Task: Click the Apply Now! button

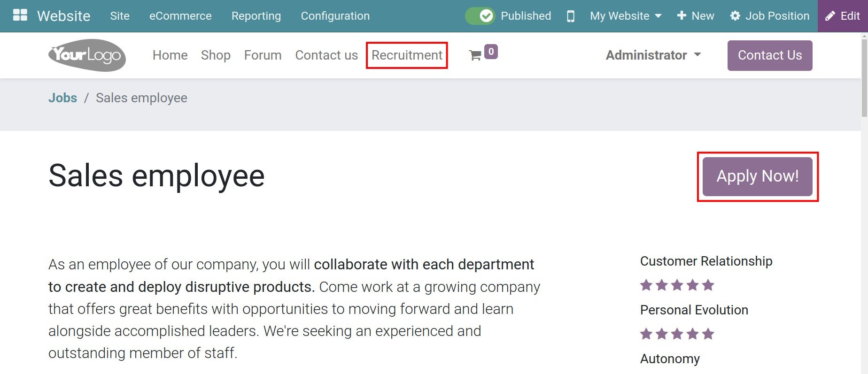Action: click(x=757, y=176)
